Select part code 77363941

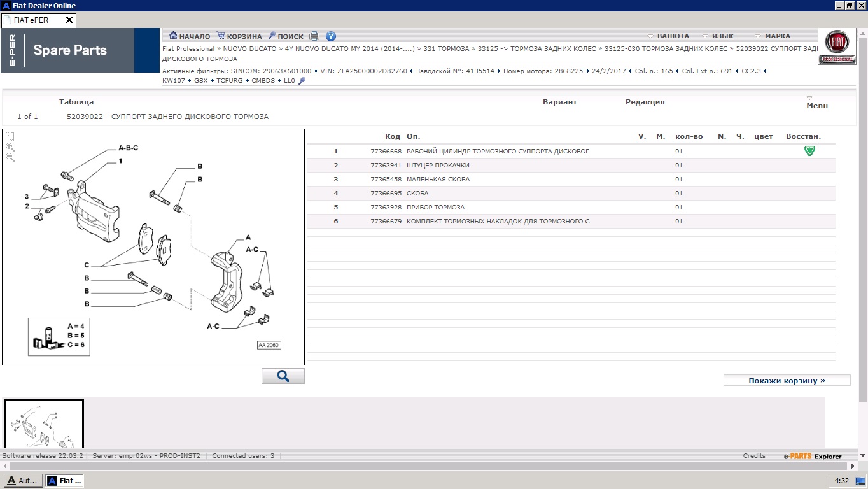point(386,166)
